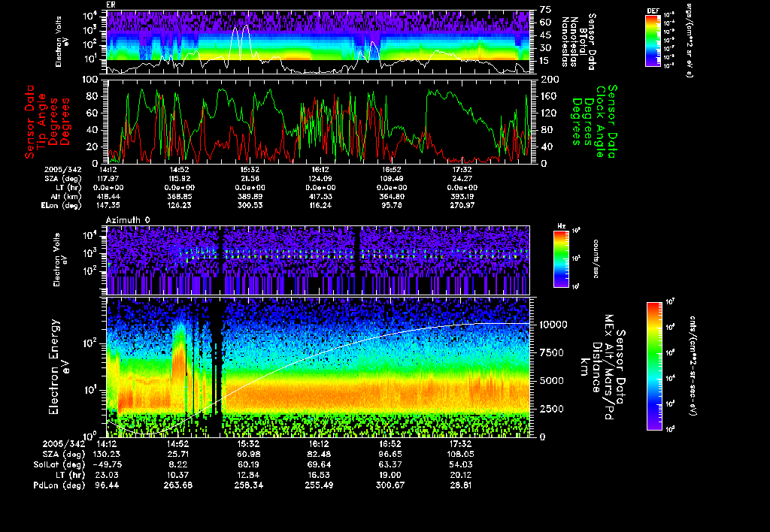The width and height of the screenshot is (770, 532).
Task: Select PdLon value '28.81'
Action: [x=461, y=485]
